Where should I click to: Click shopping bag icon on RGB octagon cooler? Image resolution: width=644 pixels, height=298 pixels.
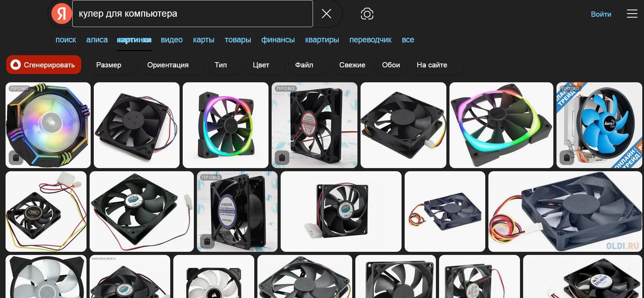(x=16, y=158)
